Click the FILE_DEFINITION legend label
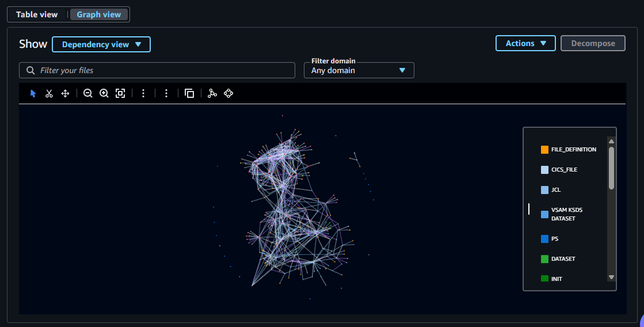 click(574, 150)
